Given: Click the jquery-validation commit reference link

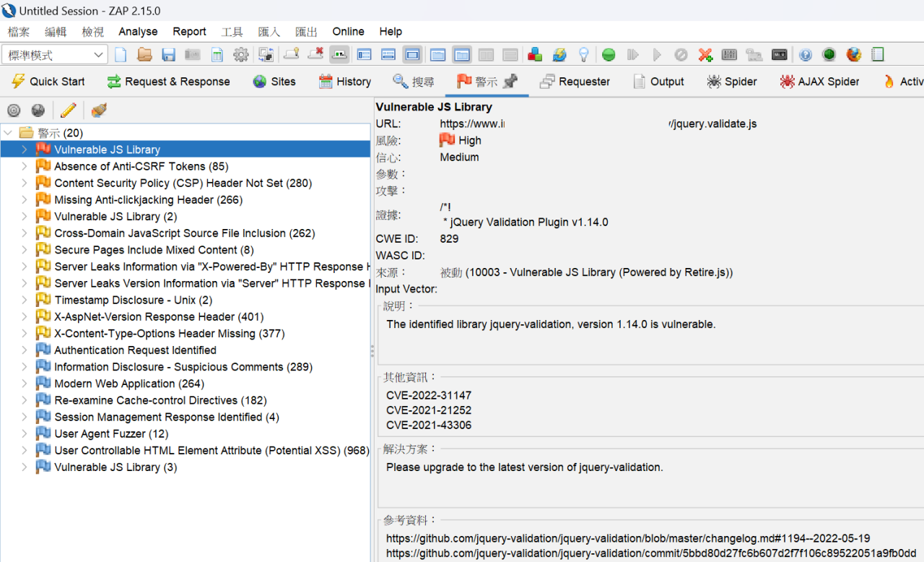Looking at the screenshot, I should pos(651,553).
